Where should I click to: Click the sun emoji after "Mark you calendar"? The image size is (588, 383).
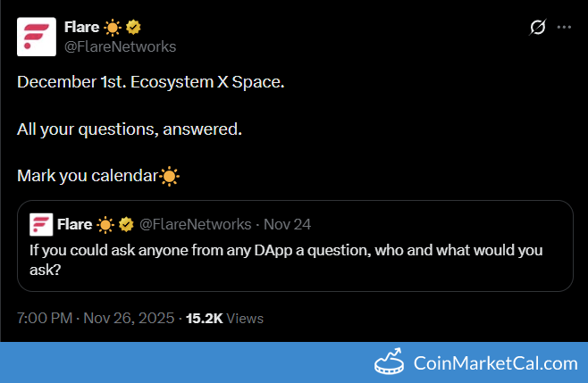(170, 176)
